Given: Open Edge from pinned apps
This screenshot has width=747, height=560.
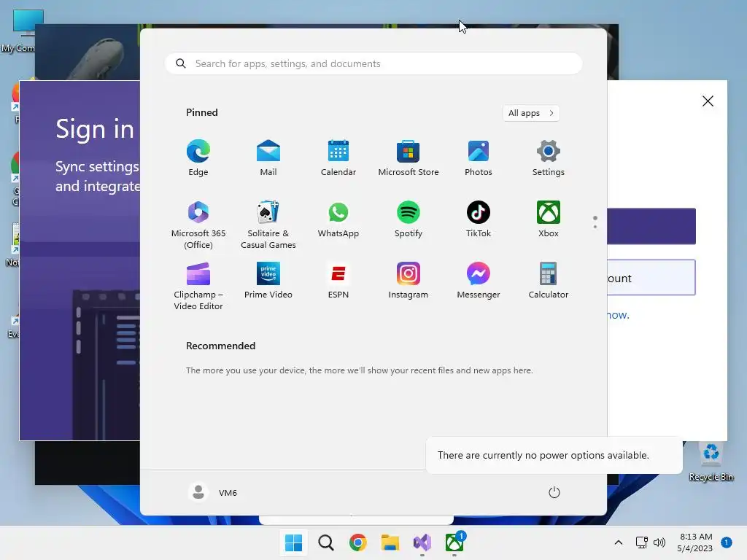Looking at the screenshot, I should pyautogui.click(x=198, y=158).
